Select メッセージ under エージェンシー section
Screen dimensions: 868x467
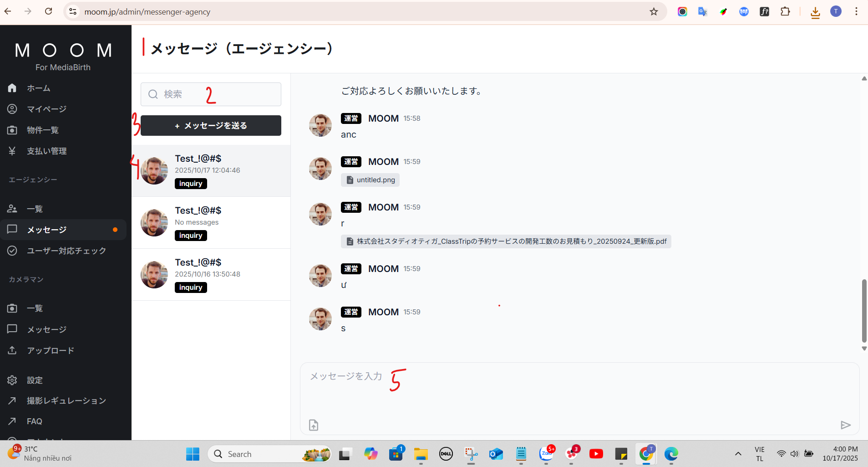pyautogui.click(x=46, y=230)
